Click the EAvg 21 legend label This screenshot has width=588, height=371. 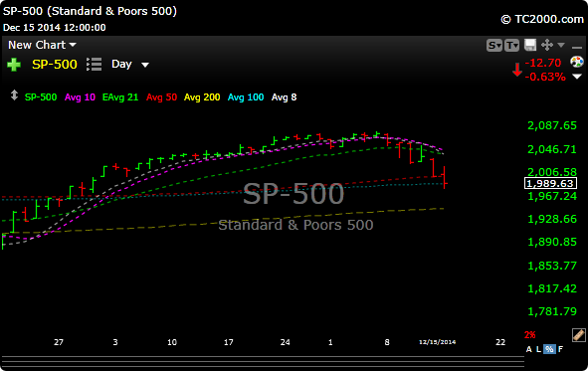(120, 97)
